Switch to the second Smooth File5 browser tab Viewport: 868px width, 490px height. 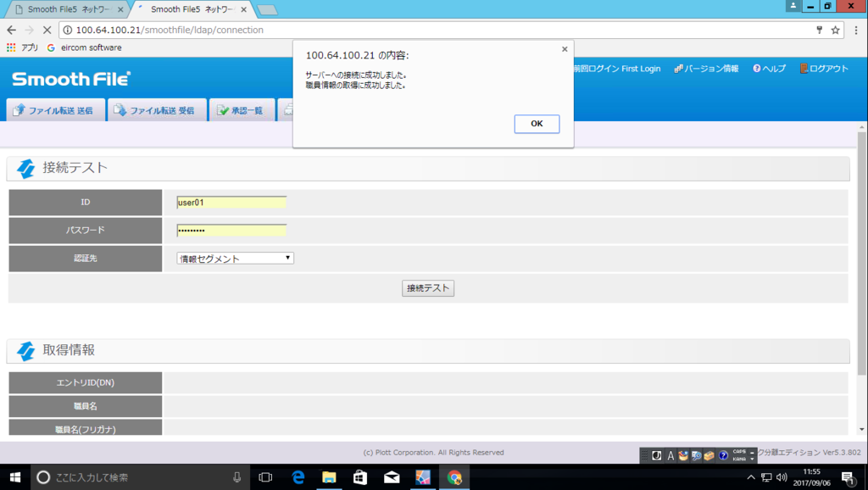[x=191, y=11]
